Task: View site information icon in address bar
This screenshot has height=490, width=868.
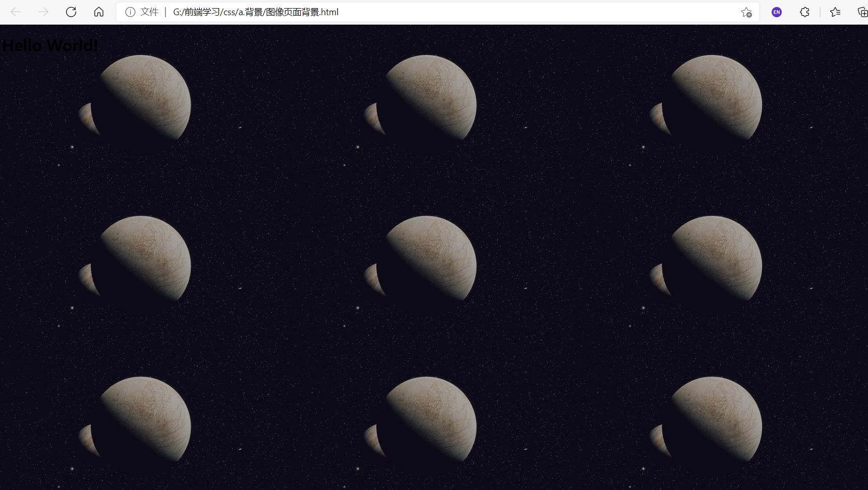Action: point(130,12)
